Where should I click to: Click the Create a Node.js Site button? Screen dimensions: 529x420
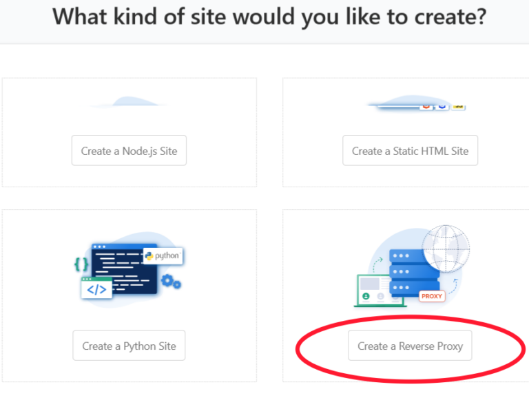coord(129,151)
